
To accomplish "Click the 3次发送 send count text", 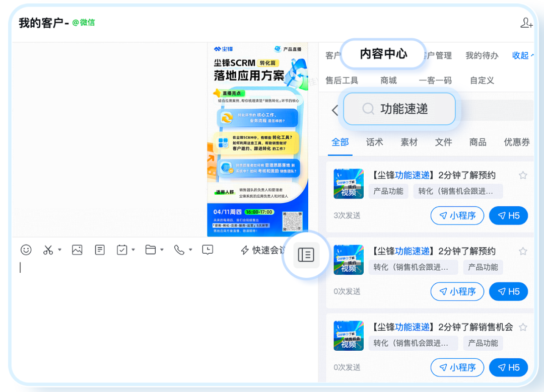I will [x=347, y=215].
